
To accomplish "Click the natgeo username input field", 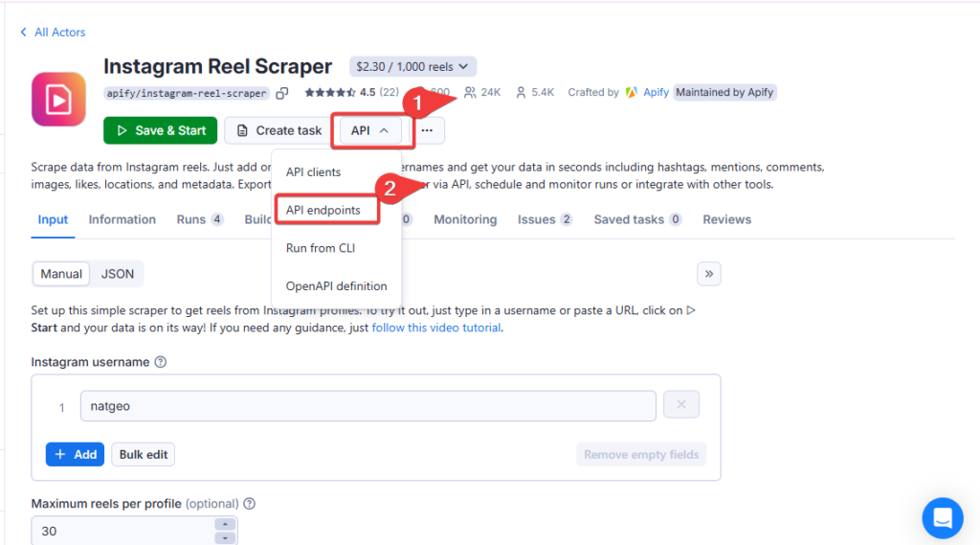I will tap(368, 406).
